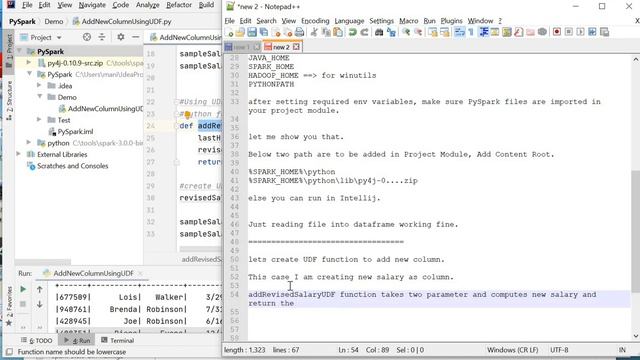Screen dimensions: 640x360
Task: Click the Redo arrow in Notepad++ toolbar
Action: [x=364, y=32]
